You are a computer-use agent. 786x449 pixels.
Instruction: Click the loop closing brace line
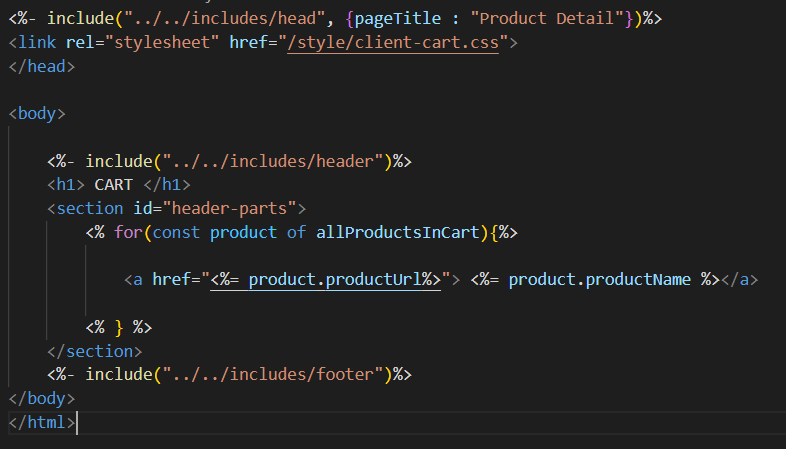119,328
